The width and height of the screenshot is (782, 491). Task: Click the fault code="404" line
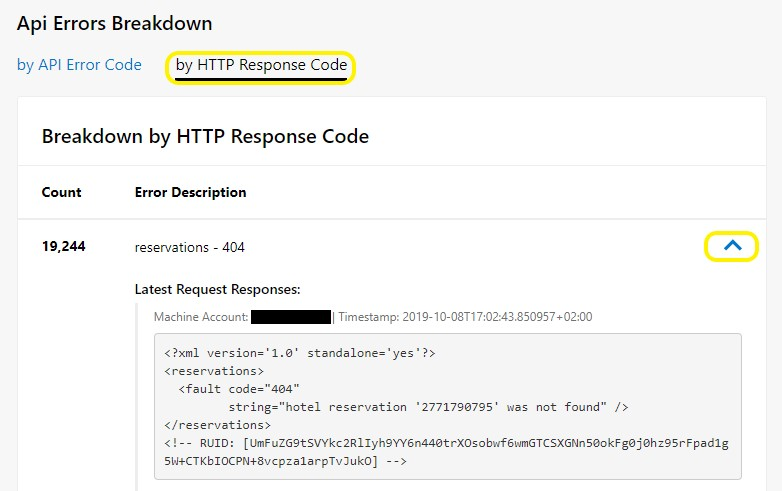239,389
